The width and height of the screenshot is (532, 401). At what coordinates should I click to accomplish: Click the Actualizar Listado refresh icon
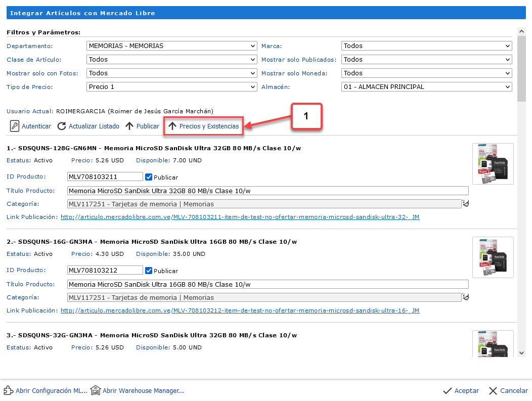[x=62, y=126]
